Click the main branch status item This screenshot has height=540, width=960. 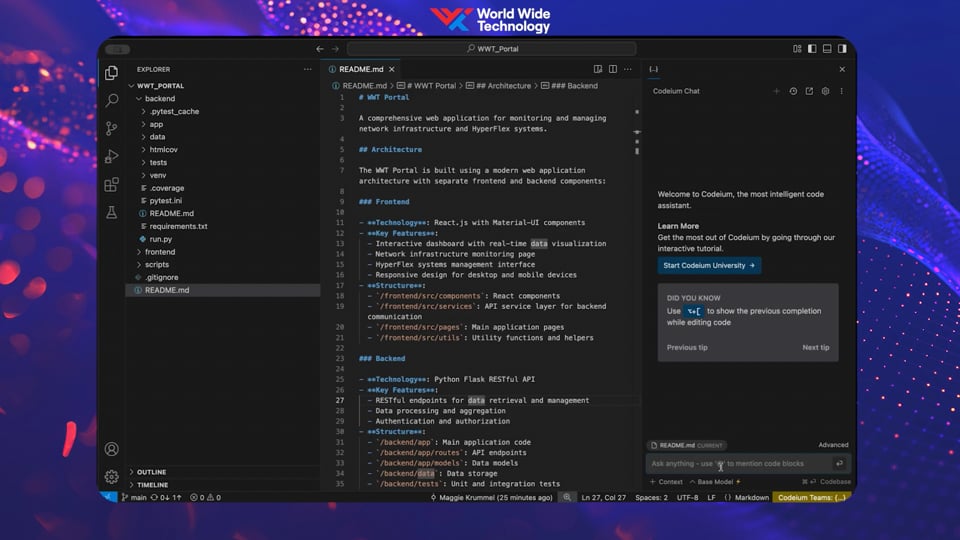[x=134, y=497]
